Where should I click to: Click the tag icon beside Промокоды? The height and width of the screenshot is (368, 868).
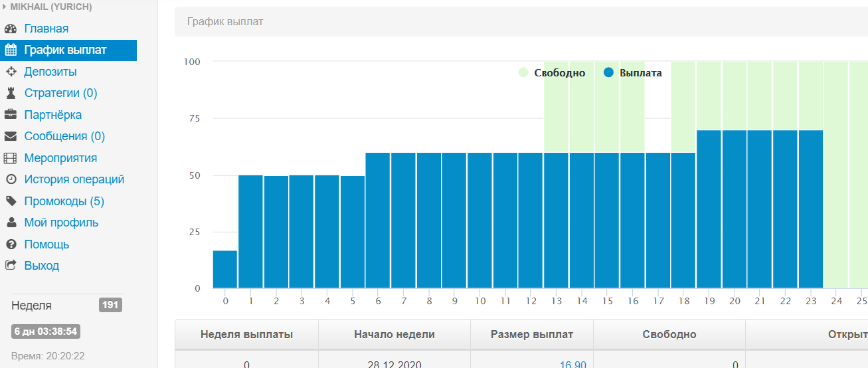(x=10, y=201)
